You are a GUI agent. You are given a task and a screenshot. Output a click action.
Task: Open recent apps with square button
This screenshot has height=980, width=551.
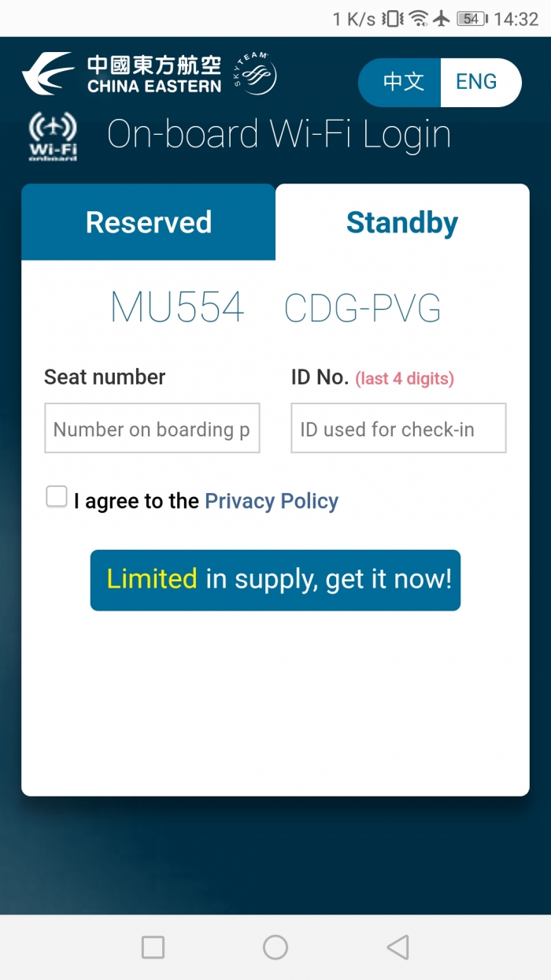(x=153, y=947)
